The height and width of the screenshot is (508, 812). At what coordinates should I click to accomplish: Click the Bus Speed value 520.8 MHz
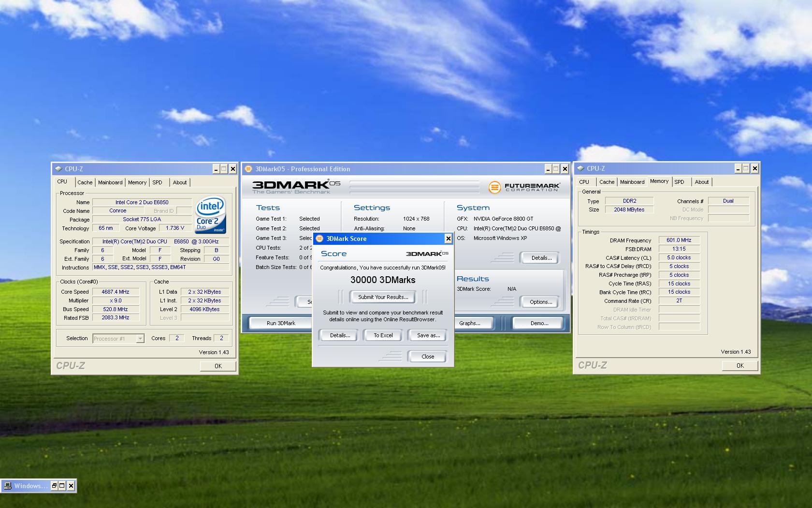point(115,309)
